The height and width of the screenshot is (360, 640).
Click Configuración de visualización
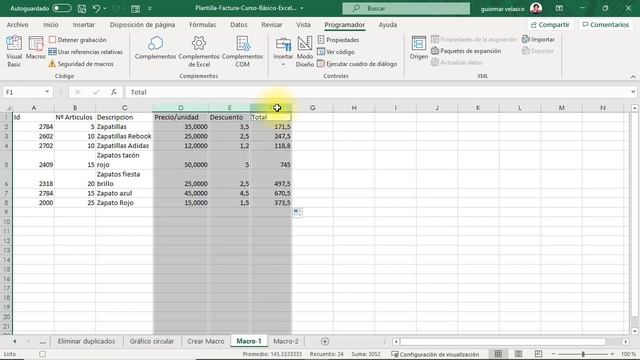(x=435, y=354)
